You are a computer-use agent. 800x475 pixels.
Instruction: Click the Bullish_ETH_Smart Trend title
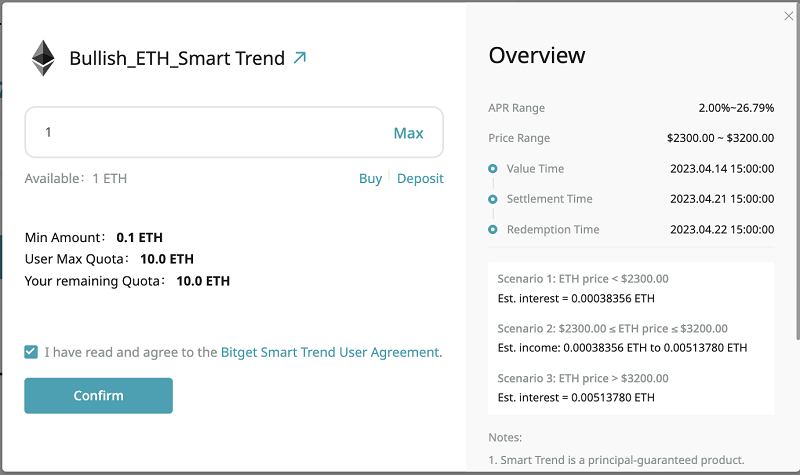pos(177,58)
